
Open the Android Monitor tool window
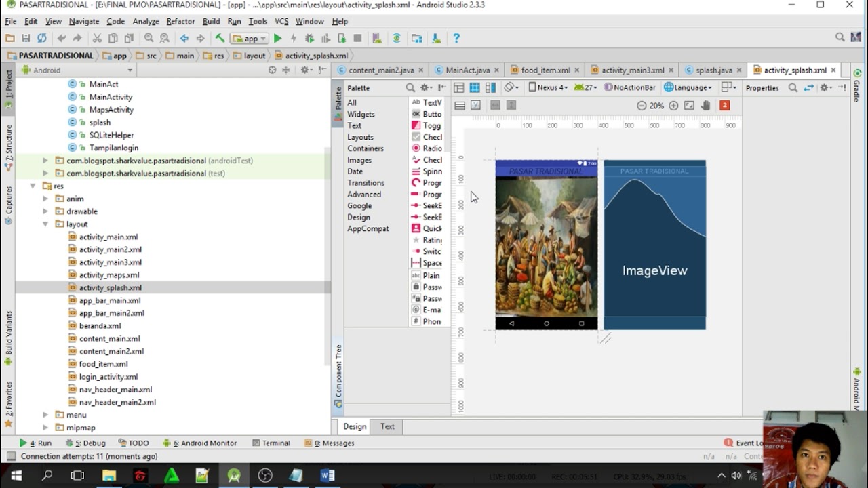[200, 443]
